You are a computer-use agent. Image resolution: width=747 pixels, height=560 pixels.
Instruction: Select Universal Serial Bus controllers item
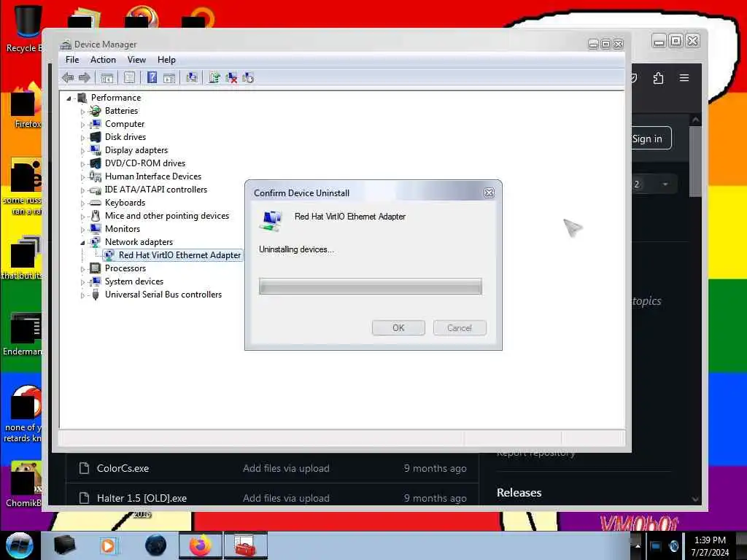(x=163, y=295)
